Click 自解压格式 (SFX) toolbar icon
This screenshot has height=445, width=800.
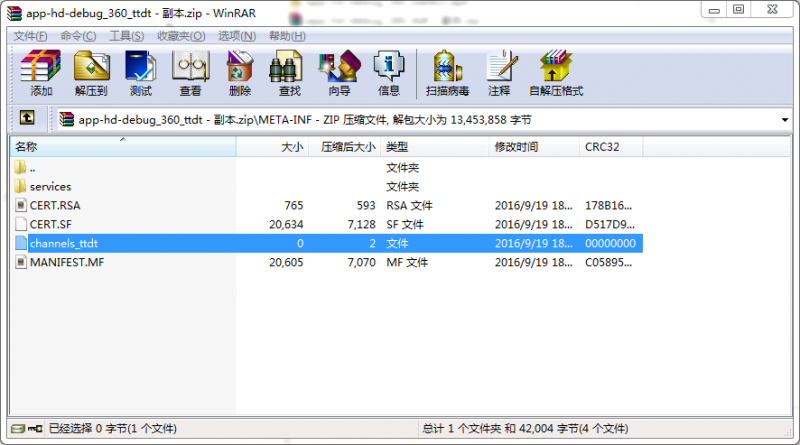555,73
